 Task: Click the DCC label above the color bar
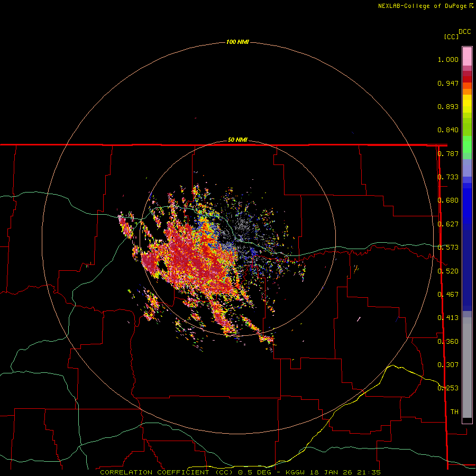point(465,32)
